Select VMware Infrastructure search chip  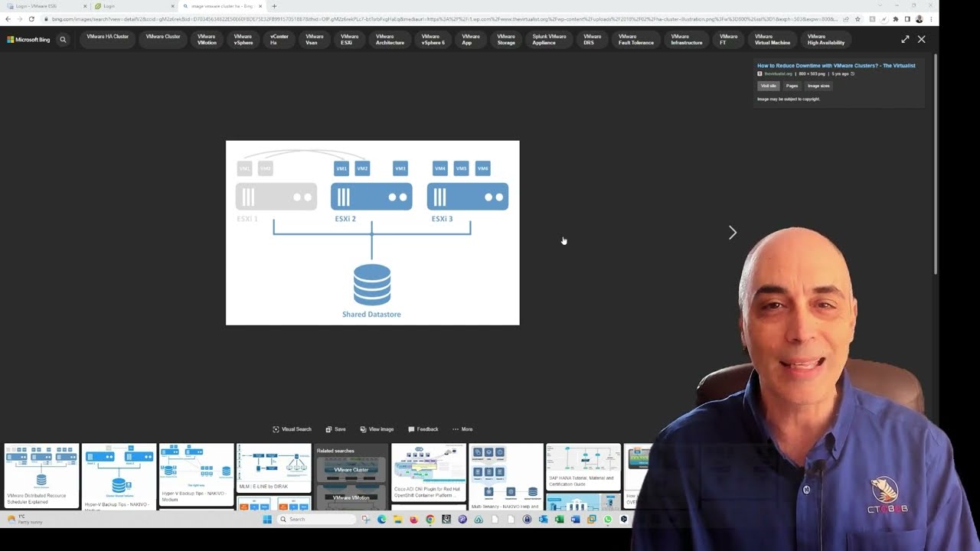pos(686,39)
